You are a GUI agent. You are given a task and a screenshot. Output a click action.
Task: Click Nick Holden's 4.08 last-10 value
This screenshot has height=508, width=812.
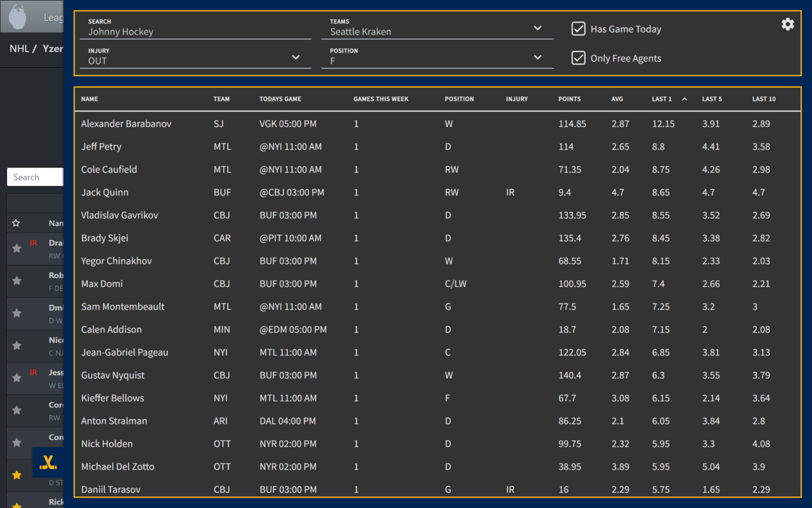[761, 444]
